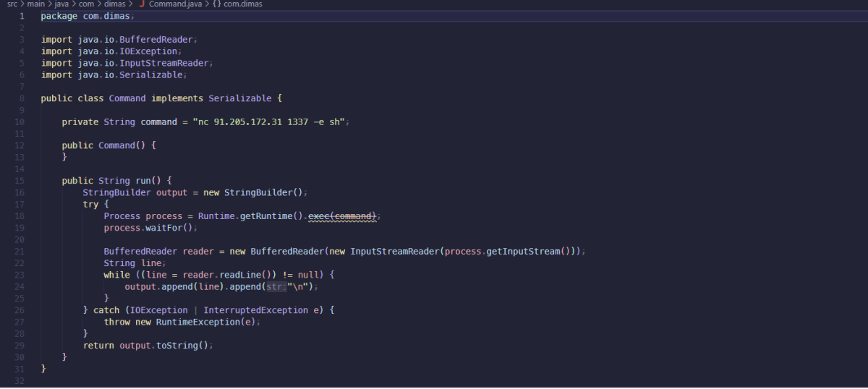Image resolution: width=868 pixels, height=389 pixels.
Task: Click 'java.io.BufferedReader' import text
Action: click(135, 40)
